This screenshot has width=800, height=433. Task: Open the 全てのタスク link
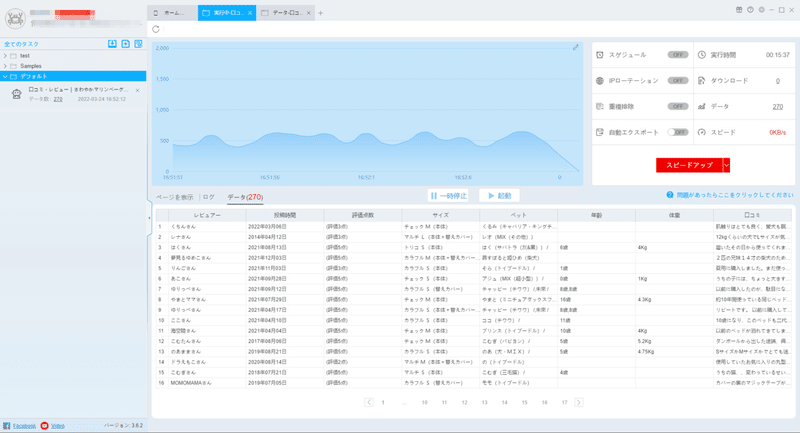21,44
